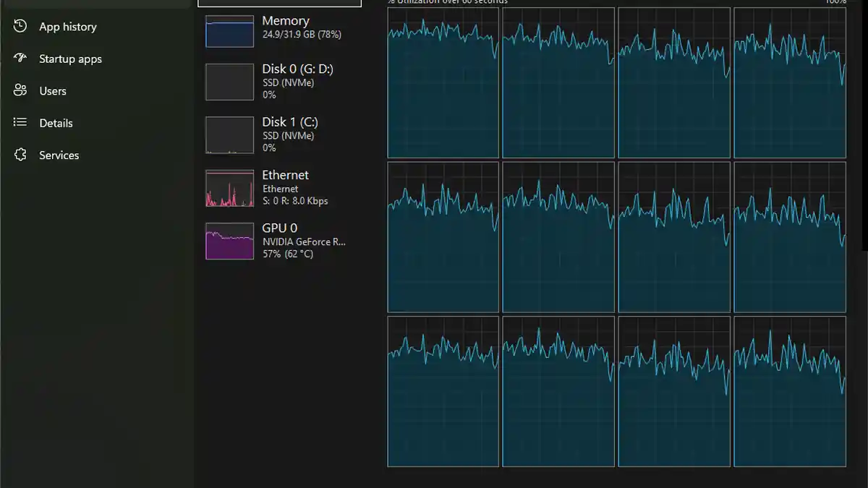868x488 pixels.
Task: Click the bottom-right CPU core graph
Action: point(789,391)
